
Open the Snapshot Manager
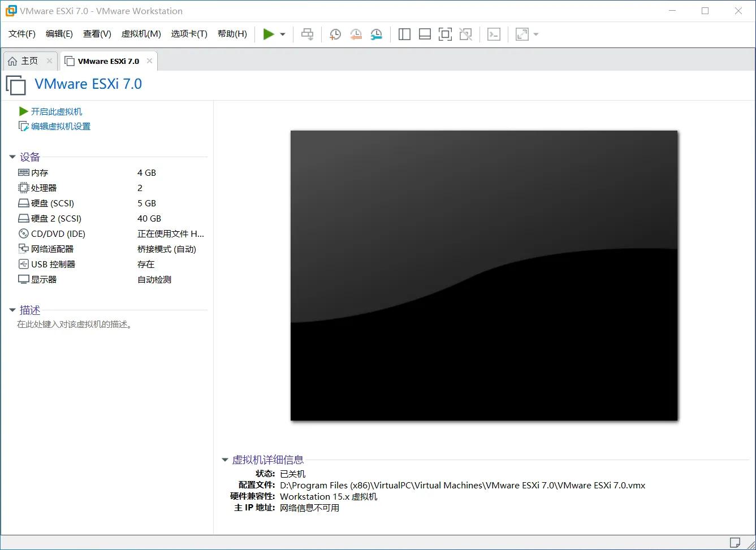click(x=377, y=34)
